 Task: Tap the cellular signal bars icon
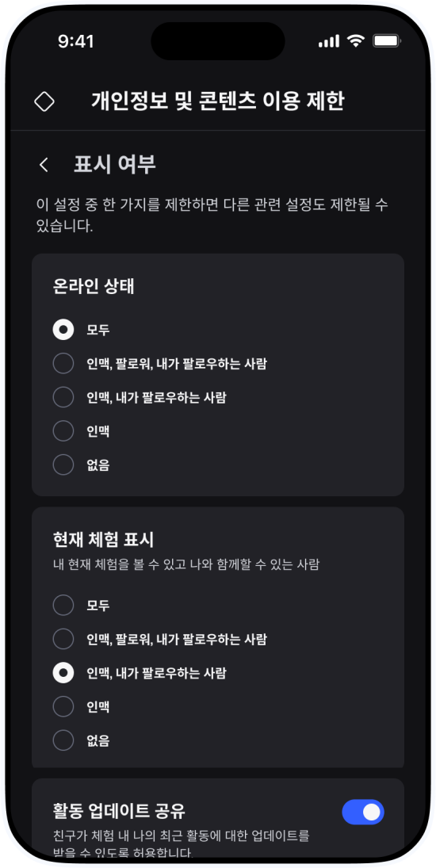coord(329,41)
